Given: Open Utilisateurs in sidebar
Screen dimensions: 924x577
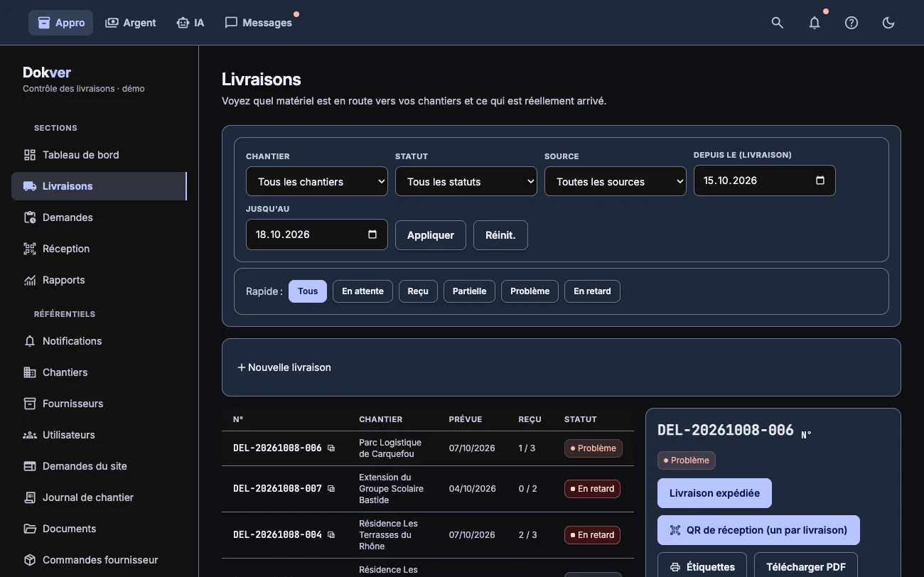Looking at the screenshot, I should tap(99, 435).
